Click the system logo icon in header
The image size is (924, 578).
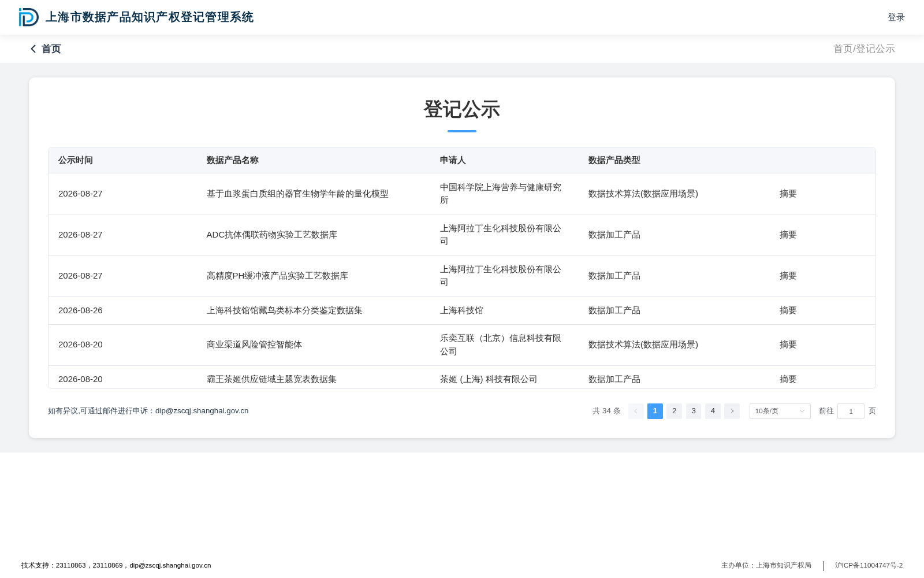[28, 17]
